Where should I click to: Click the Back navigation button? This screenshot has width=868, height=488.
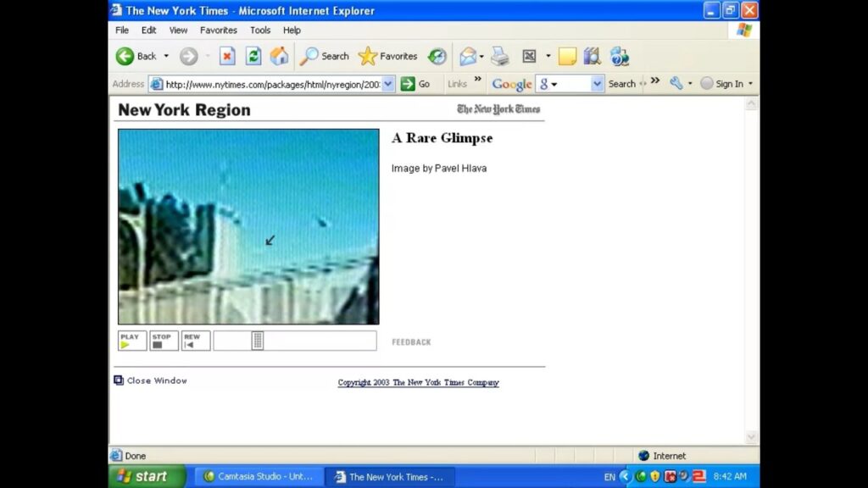point(136,56)
